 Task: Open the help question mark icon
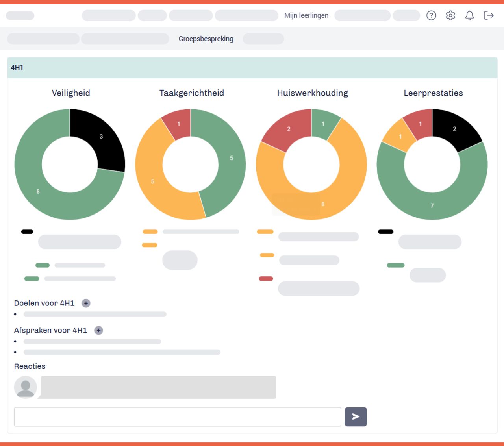point(431,15)
